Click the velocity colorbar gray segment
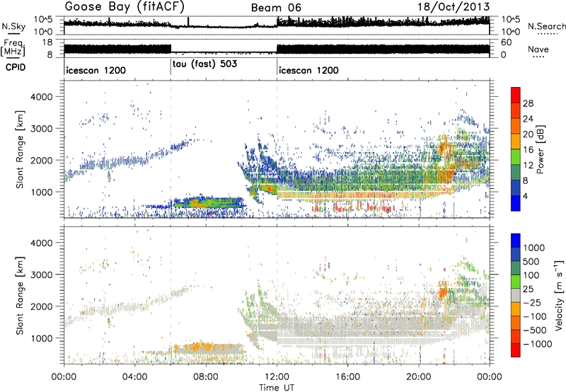566x392 pixels. point(516,296)
